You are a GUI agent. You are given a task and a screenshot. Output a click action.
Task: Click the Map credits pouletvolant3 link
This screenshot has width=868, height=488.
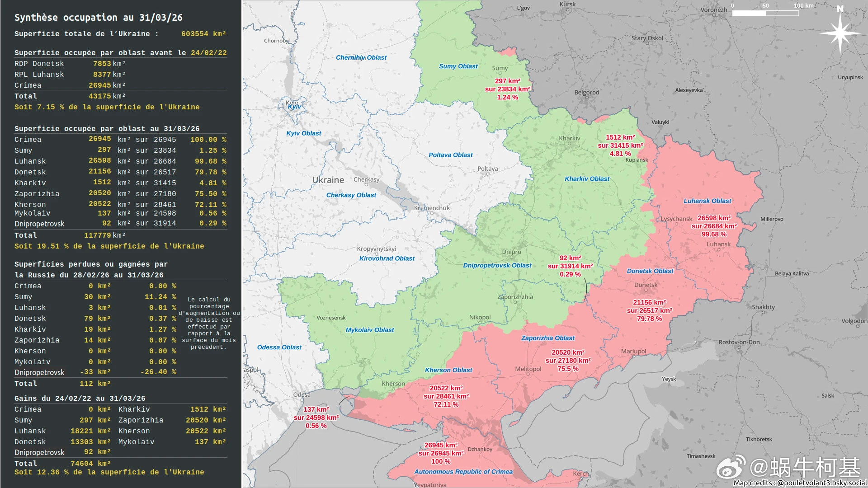pyautogui.click(x=800, y=483)
